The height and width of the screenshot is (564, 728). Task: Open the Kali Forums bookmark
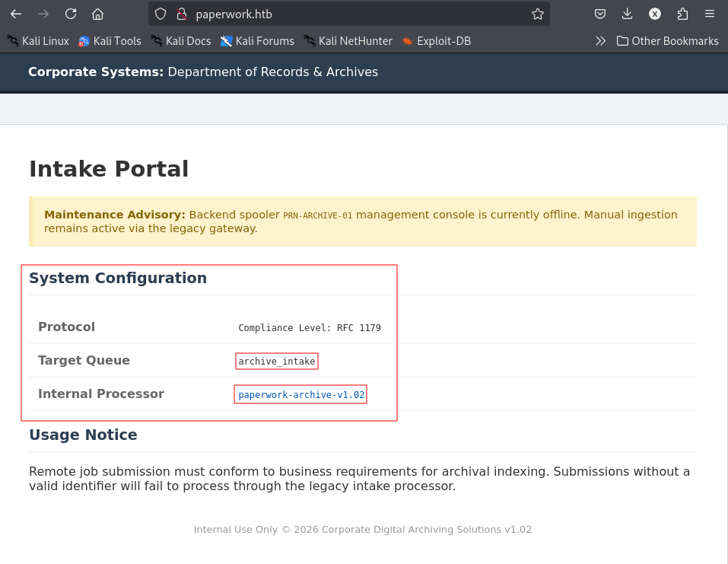point(258,41)
